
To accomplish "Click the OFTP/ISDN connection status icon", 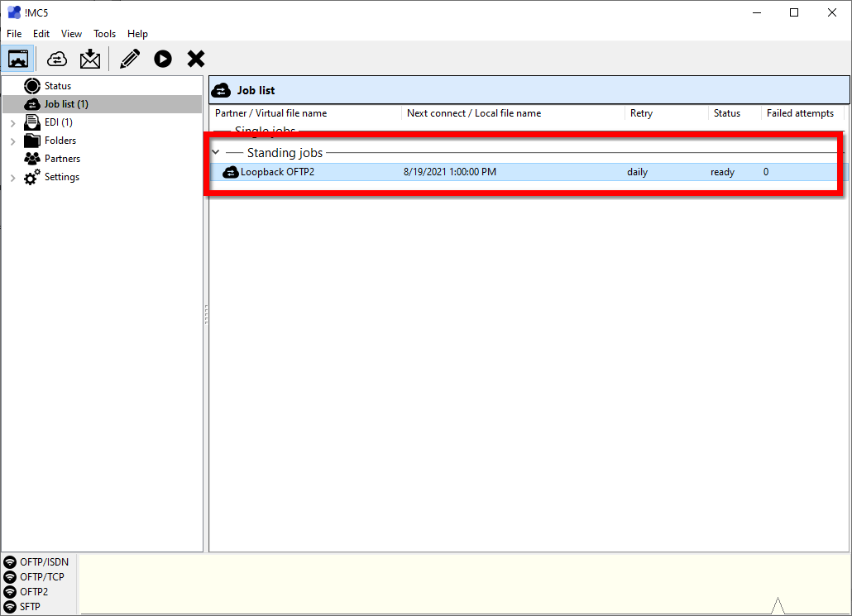I will click(10, 561).
